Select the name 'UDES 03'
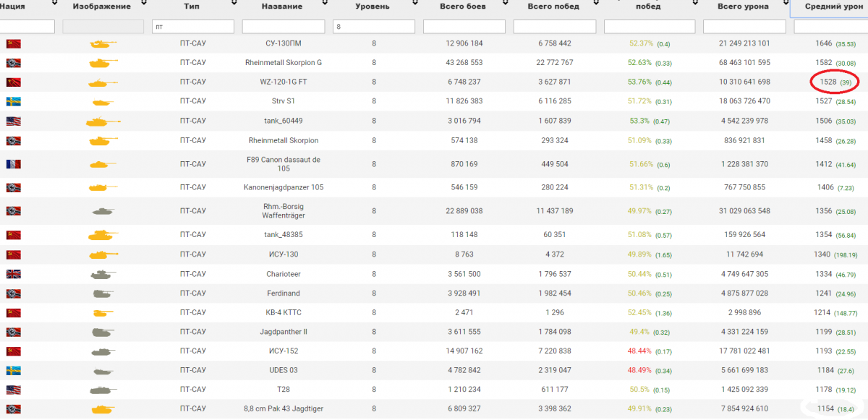The width and height of the screenshot is (868, 420). click(284, 370)
